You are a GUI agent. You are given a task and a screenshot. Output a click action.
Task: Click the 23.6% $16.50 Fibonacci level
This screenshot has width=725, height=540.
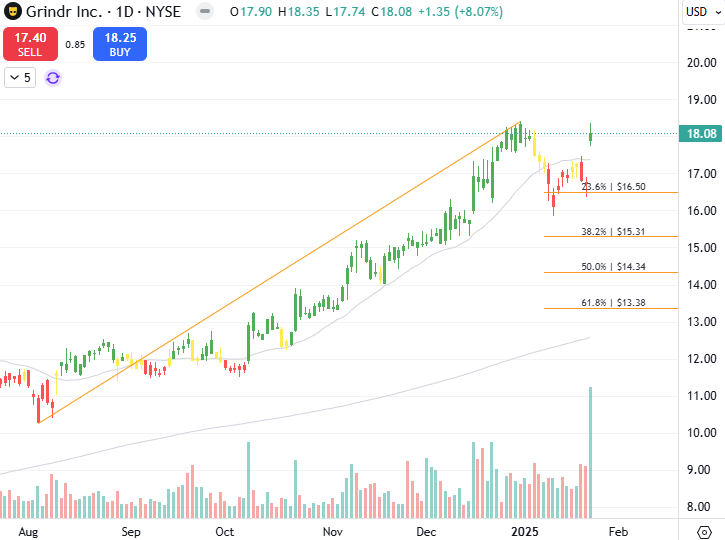click(x=613, y=187)
